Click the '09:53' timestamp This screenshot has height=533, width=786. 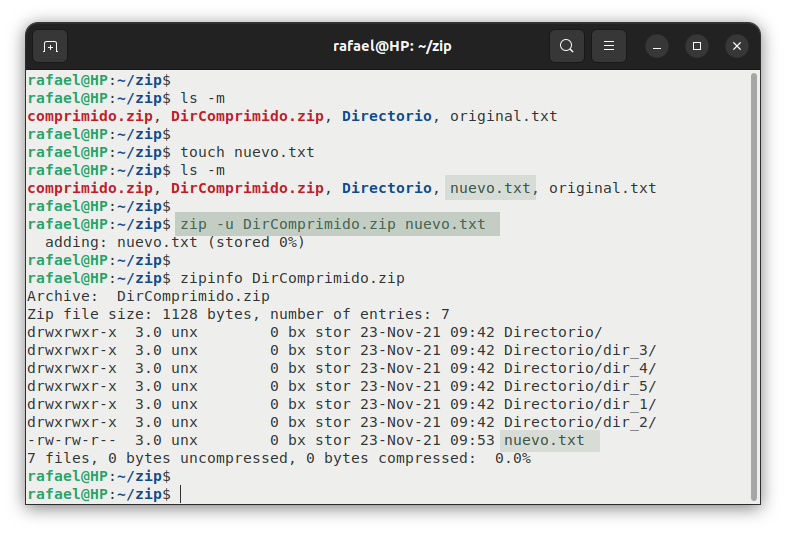(x=472, y=441)
